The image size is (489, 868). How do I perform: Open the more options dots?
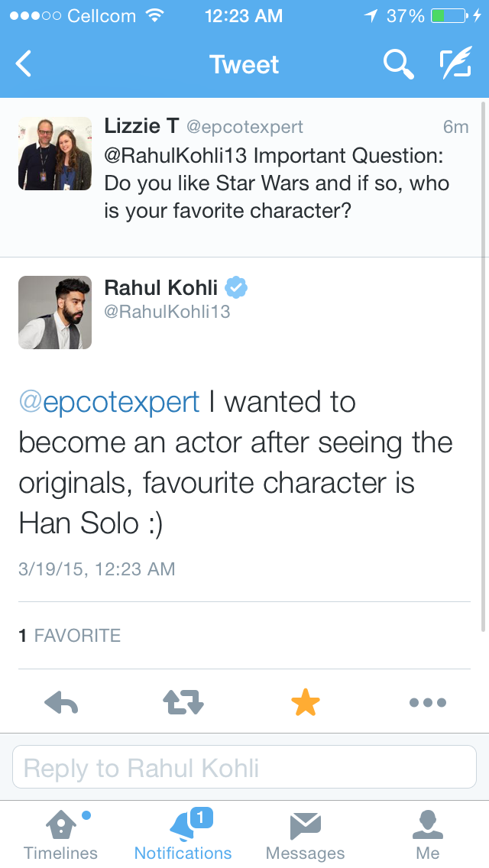[427, 703]
